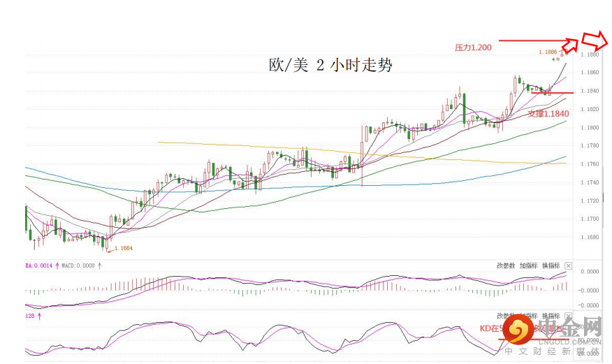Click the 支撑1.1840 support label

548,114
